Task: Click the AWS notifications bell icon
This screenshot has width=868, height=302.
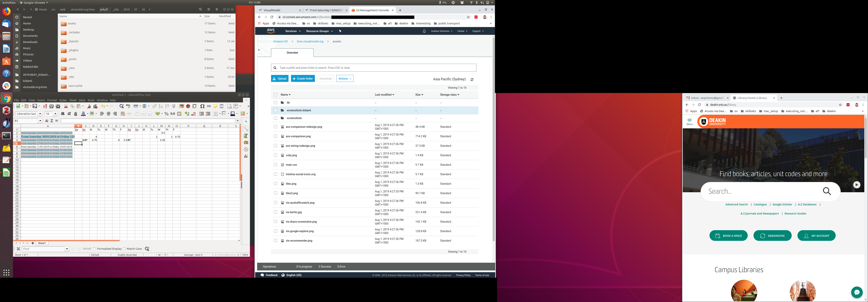Action: pos(424,31)
